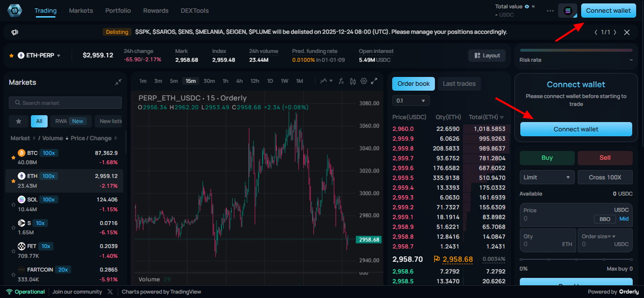The image size is (644, 298).
Task: Toggle favorite star beside ETH-PERP header
Action: click(x=11, y=55)
